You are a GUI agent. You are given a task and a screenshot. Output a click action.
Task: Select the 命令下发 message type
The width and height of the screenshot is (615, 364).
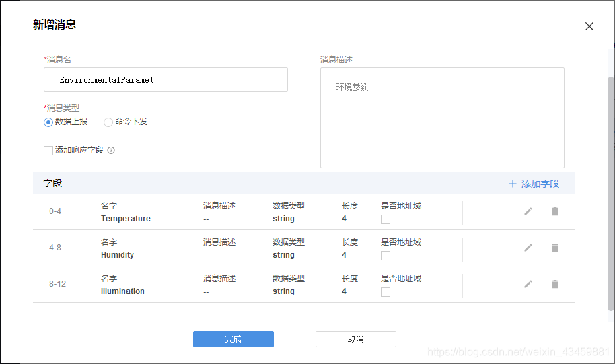[108, 122]
